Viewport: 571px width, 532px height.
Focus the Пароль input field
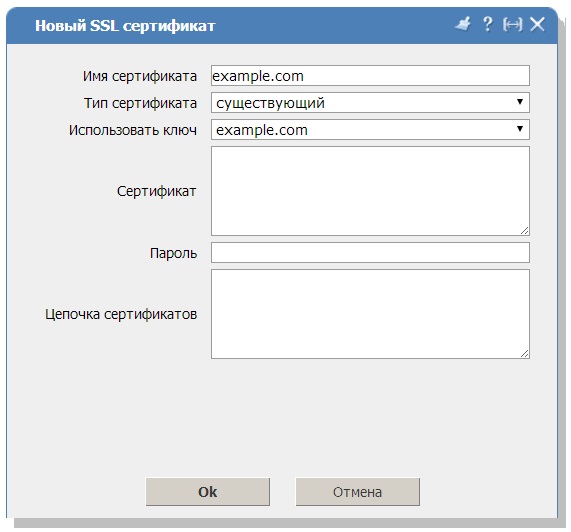click(x=370, y=252)
